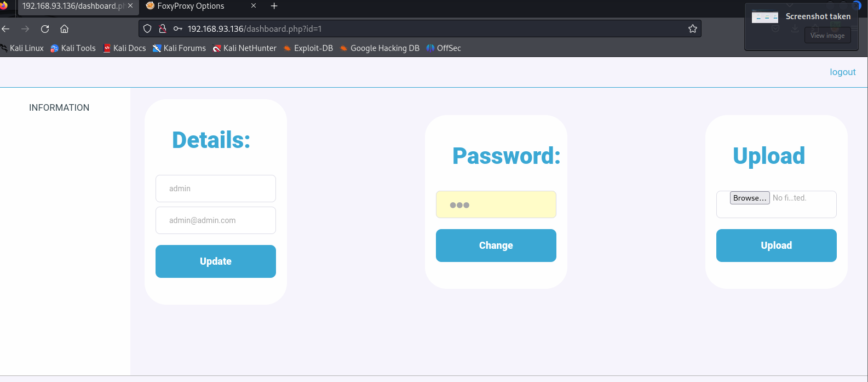Screen dimensions: 868x382
Task: Open the Google Hacking DB bookmark
Action: pyautogui.click(x=380, y=48)
